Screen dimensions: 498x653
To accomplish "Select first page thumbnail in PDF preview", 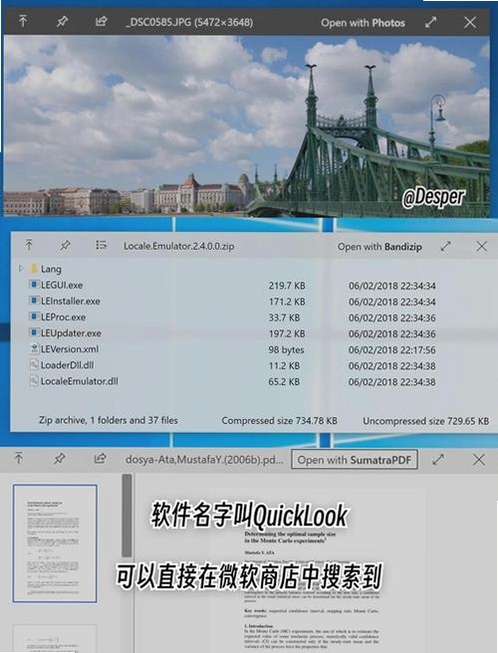I will [55, 543].
